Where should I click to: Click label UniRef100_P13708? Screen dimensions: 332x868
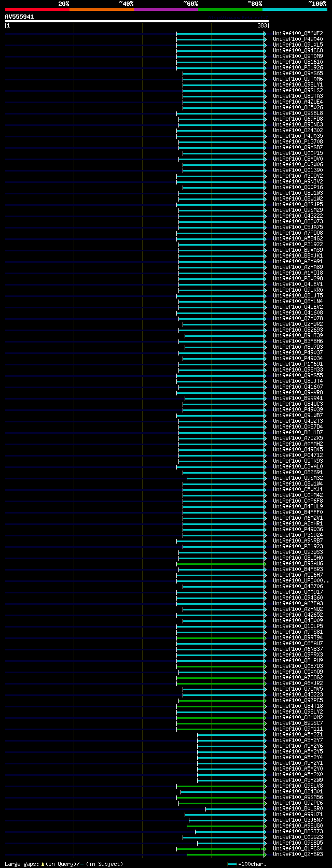(298, 141)
